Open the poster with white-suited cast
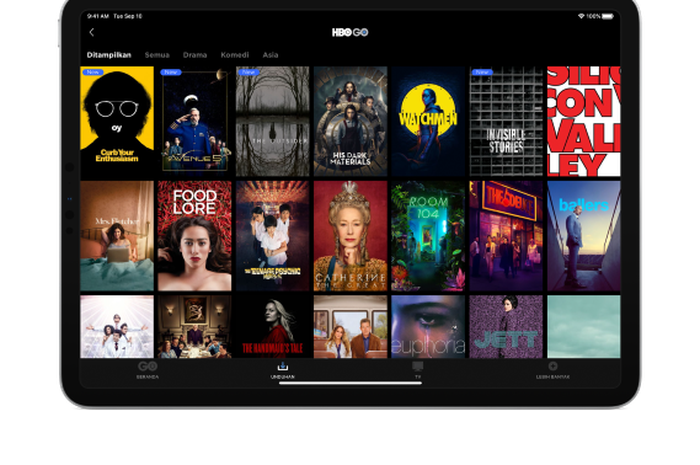 [x=117, y=327]
